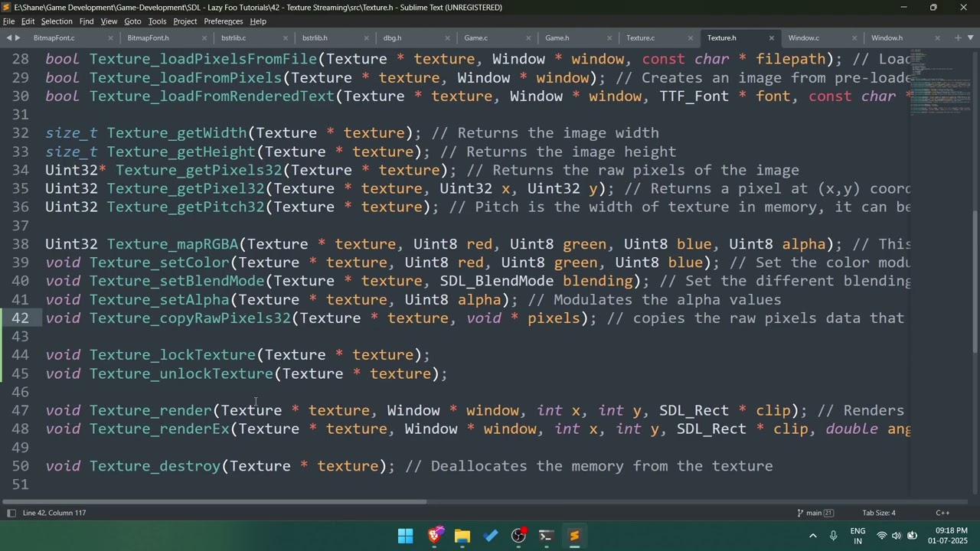Close the Texture.c tab
This screenshot has height=551, width=980.
click(x=690, y=37)
